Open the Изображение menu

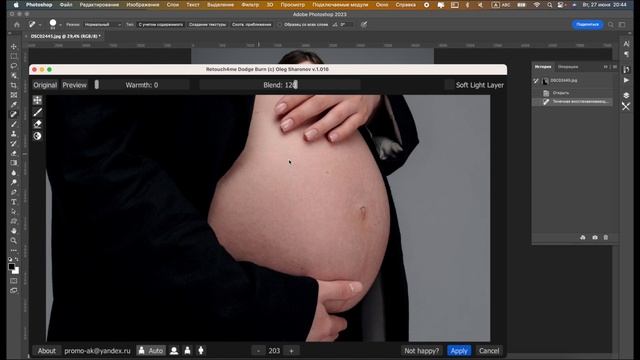pyautogui.click(x=143, y=5)
